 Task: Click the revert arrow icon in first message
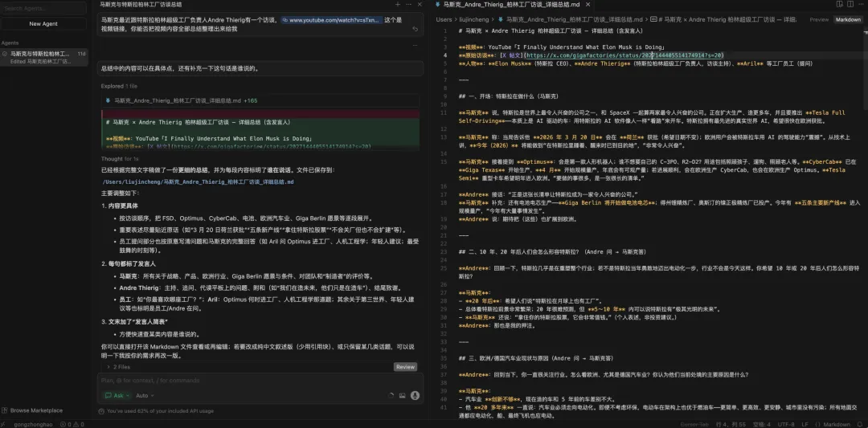click(x=416, y=29)
